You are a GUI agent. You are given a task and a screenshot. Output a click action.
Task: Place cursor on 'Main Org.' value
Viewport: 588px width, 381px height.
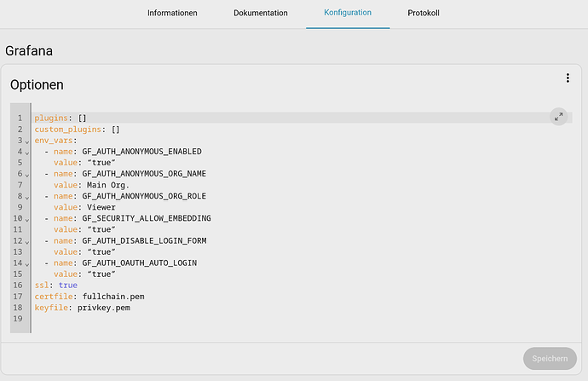tap(108, 185)
